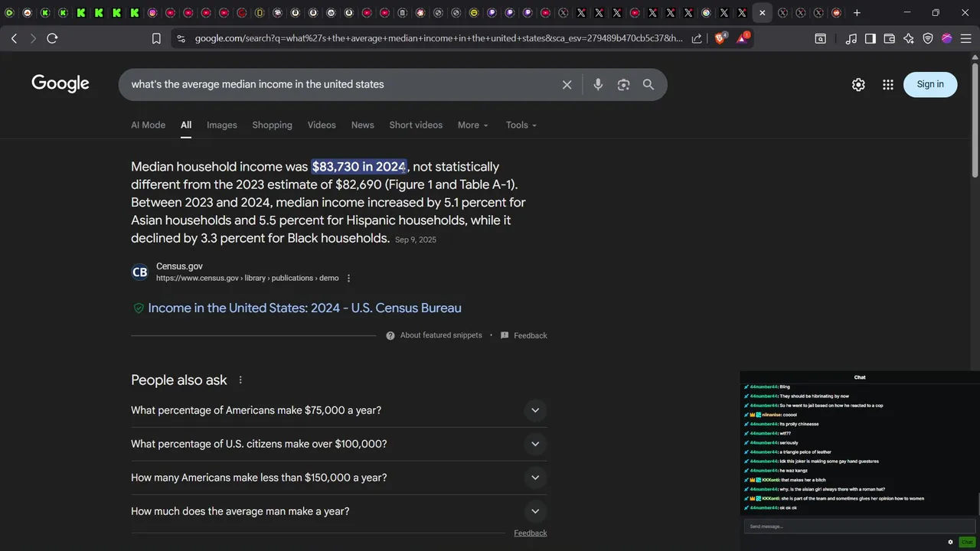
Task: Open the Google apps grid
Action: [x=888, y=85]
